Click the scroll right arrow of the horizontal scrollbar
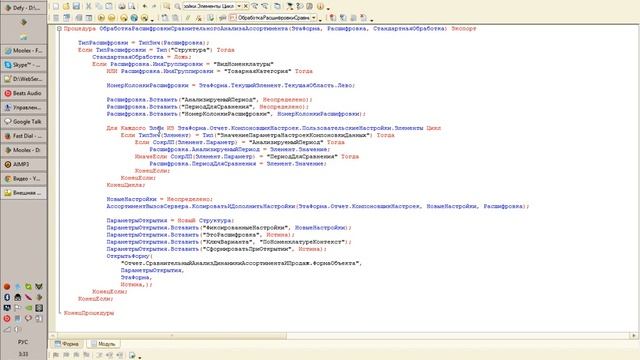Image resolution: width=640 pixels, height=360 pixels. (633, 336)
